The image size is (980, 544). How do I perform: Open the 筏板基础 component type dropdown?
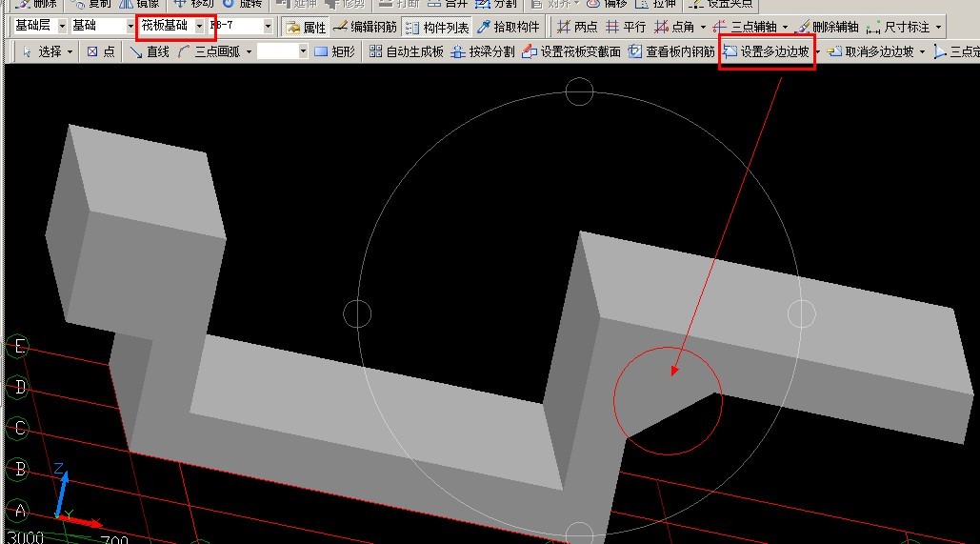click(x=172, y=27)
